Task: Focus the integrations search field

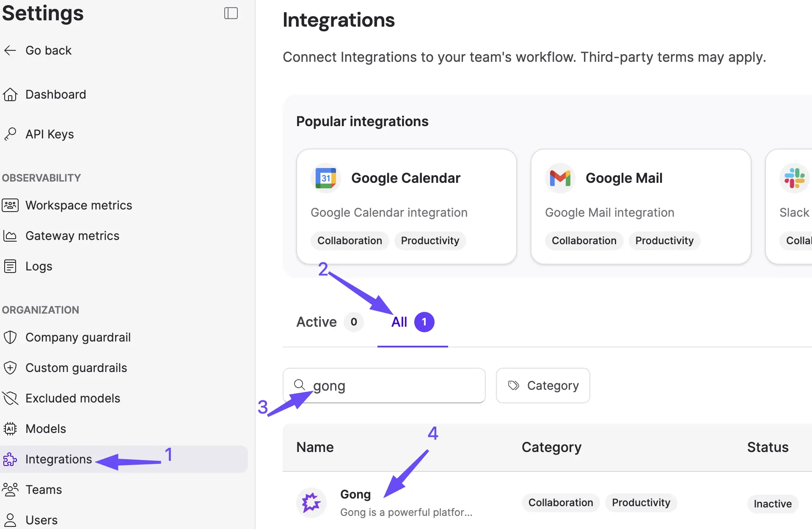Action: tap(384, 386)
